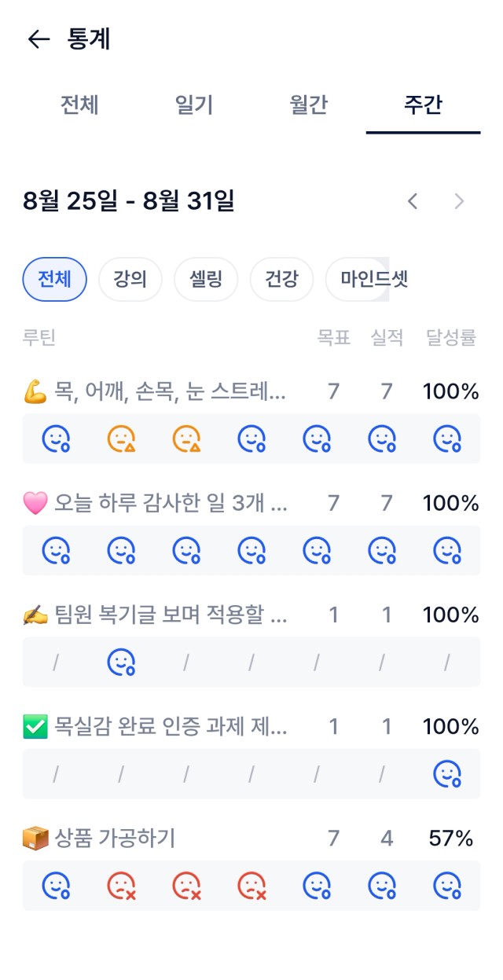This screenshot has height=980, width=503.
Task: Switch to the 월간 tab
Action: click(x=309, y=105)
